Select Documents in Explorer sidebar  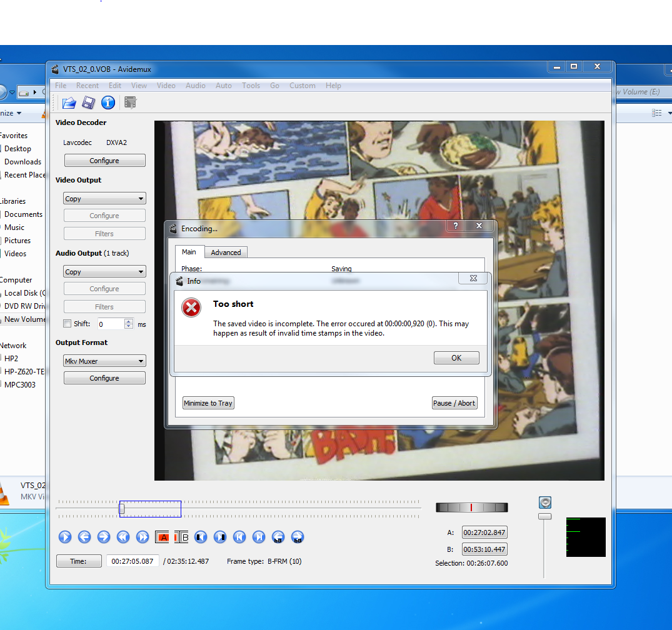pos(23,214)
